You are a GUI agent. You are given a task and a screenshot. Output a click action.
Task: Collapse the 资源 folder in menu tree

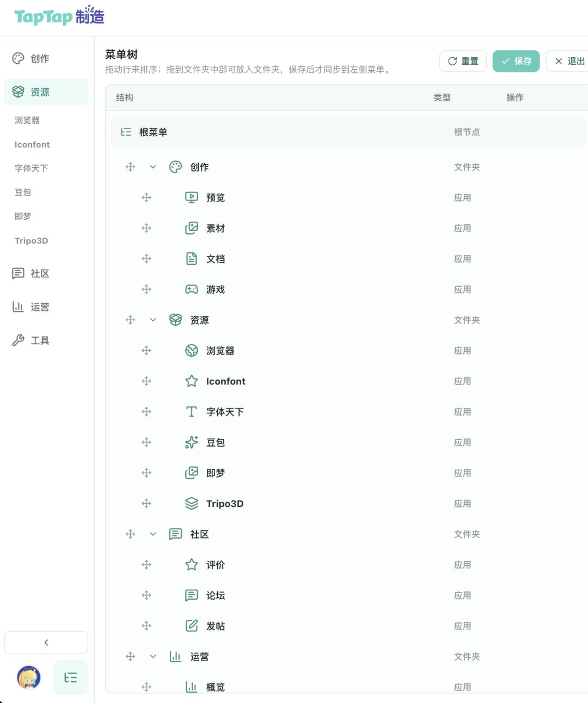point(153,320)
